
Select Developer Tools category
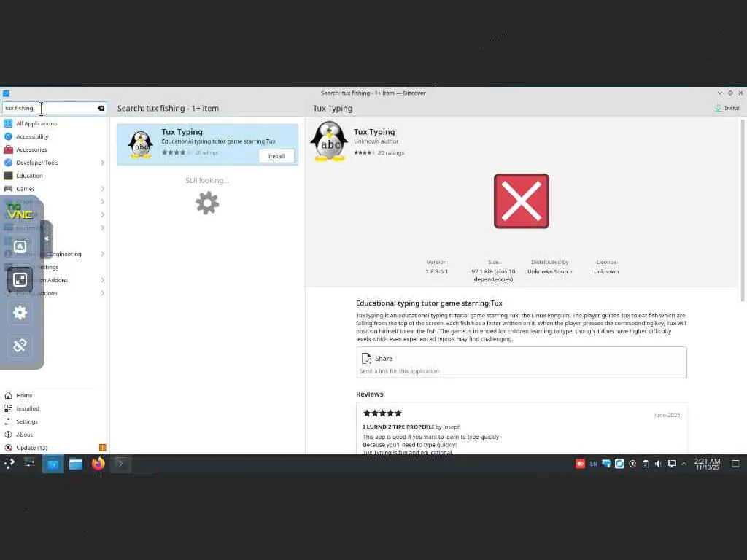click(x=54, y=163)
